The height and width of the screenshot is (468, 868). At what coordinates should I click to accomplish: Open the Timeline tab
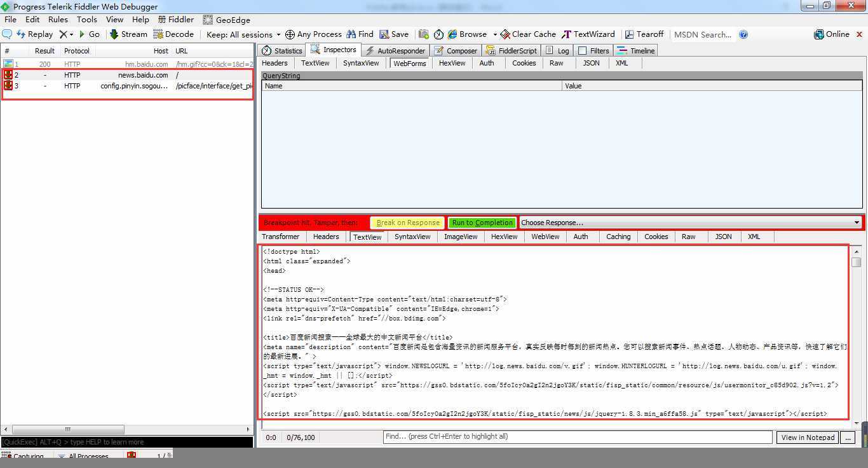point(635,51)
